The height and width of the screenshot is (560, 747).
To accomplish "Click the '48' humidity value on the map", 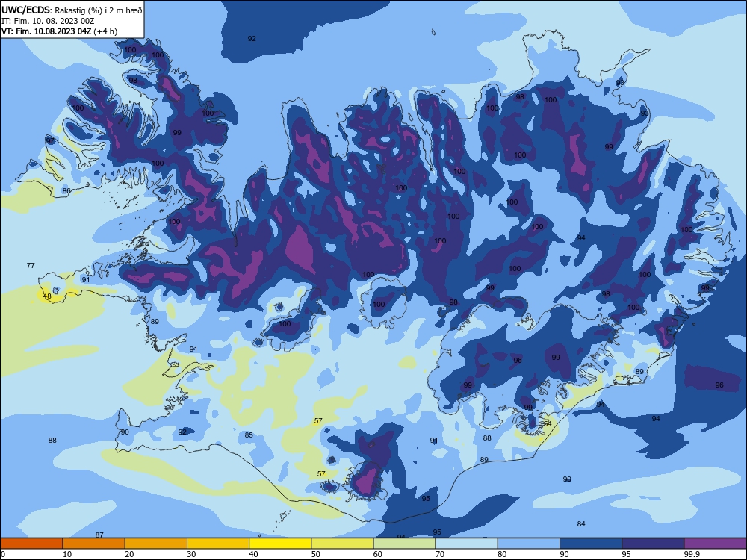I will [47, 296].
